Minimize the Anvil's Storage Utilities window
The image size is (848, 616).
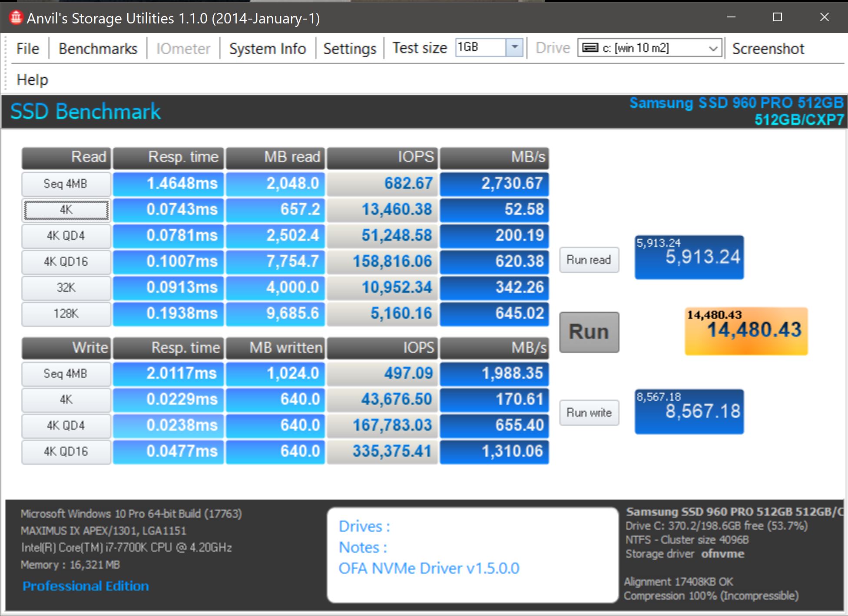[731, 17]
